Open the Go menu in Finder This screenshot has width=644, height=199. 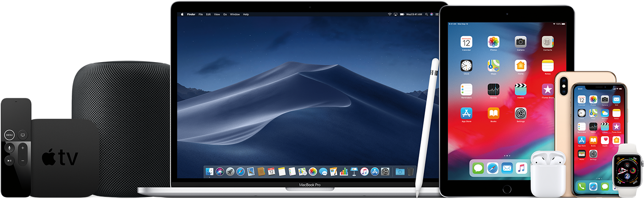(225, 14)
